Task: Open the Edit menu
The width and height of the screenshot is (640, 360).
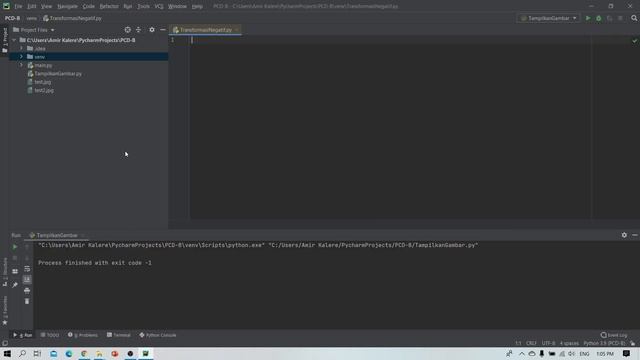Action: coord(31,7)
